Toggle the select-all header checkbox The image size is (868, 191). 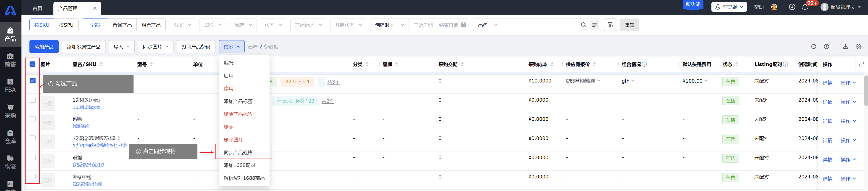(x=32, y=64)
